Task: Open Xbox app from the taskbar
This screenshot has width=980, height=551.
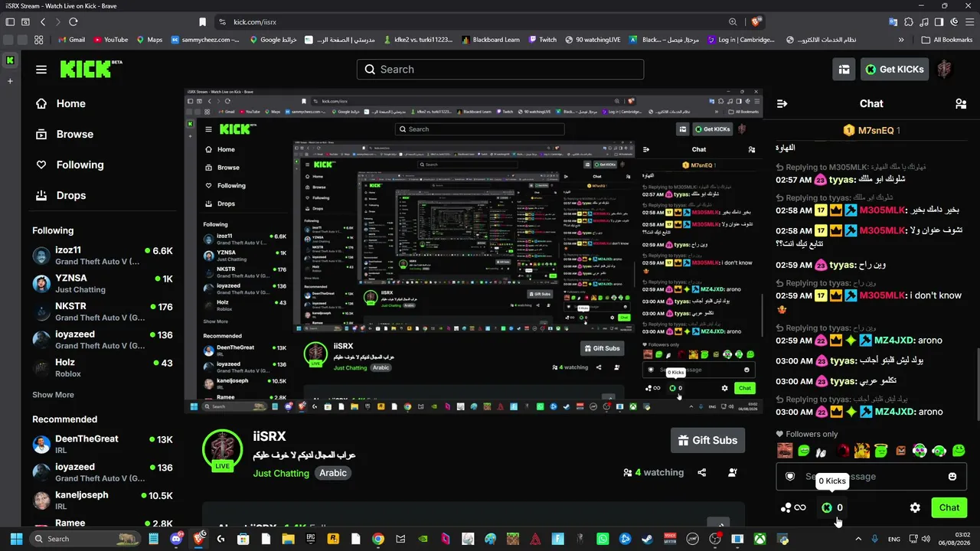Action: coord(759,539)
